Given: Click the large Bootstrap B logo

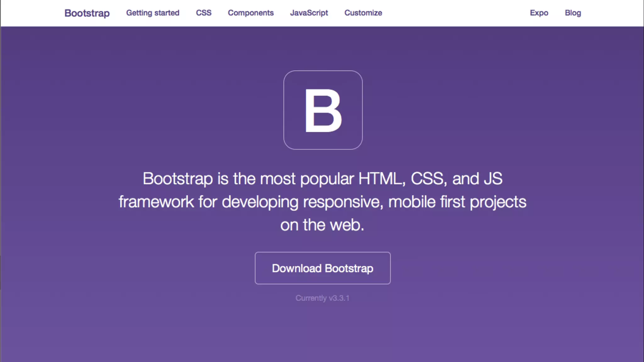Looking at the screenshot, I should 323,110.
